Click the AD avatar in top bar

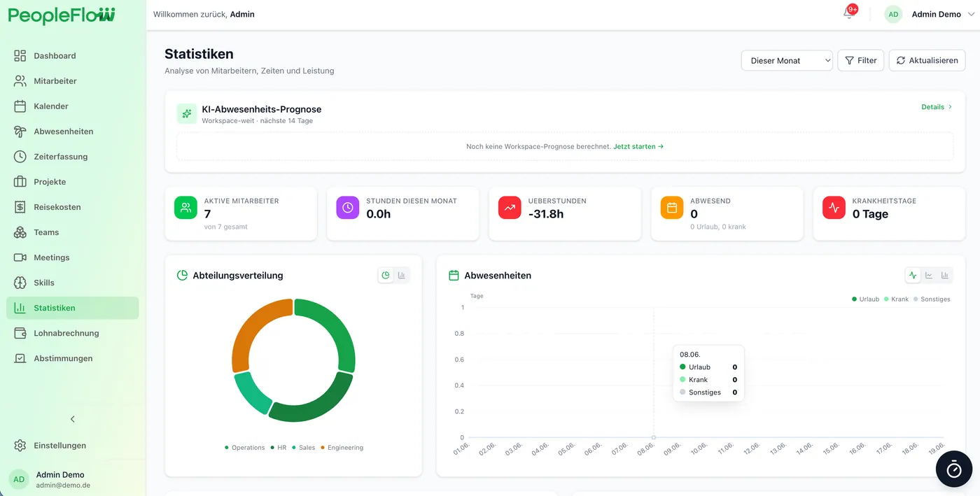[893, 14]
